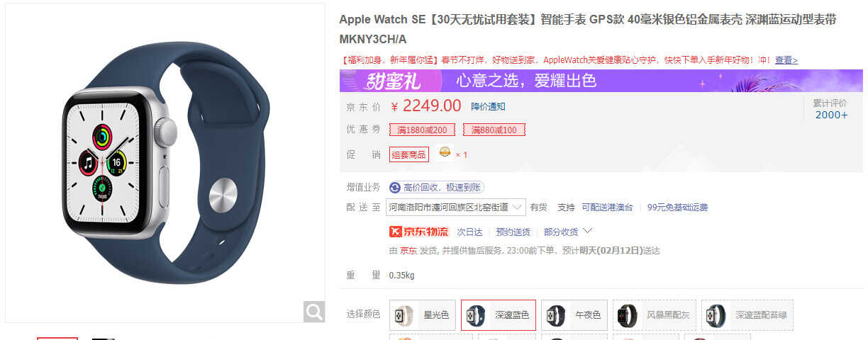Open the delivery address dropdown 河南洛阳市
868x340 pixels.
click(x=455, y=207)
